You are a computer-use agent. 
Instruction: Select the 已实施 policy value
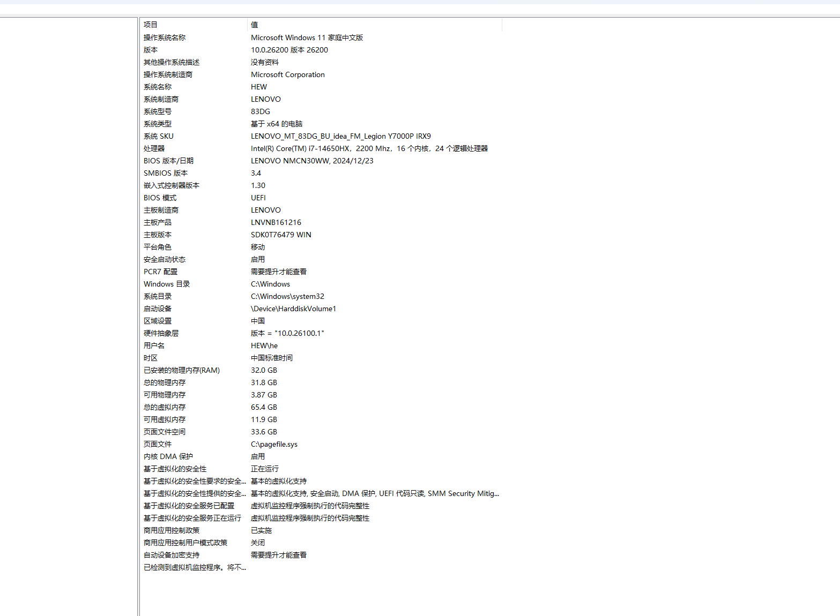click(x=261, y=530)
